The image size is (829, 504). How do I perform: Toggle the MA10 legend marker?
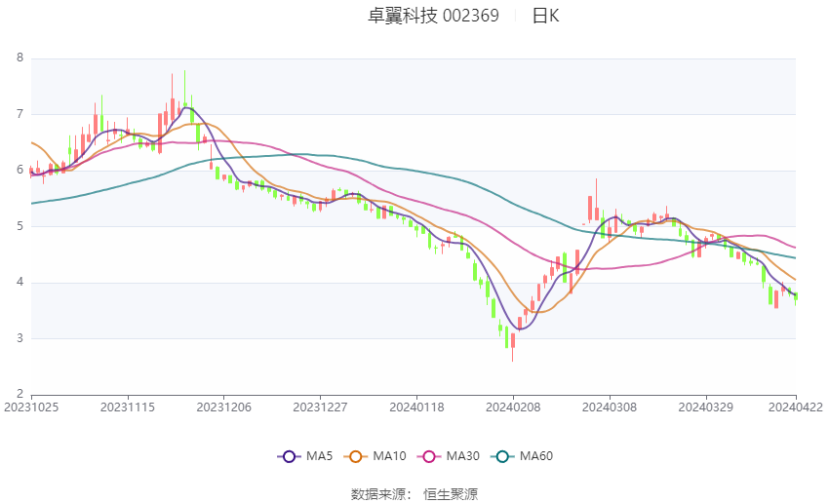[x=355, y=456]
